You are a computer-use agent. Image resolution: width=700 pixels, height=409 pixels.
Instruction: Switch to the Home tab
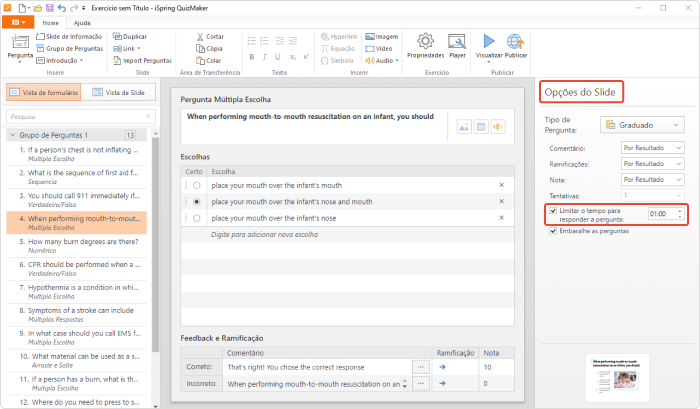pyautogui.click(x=50, y=23)
